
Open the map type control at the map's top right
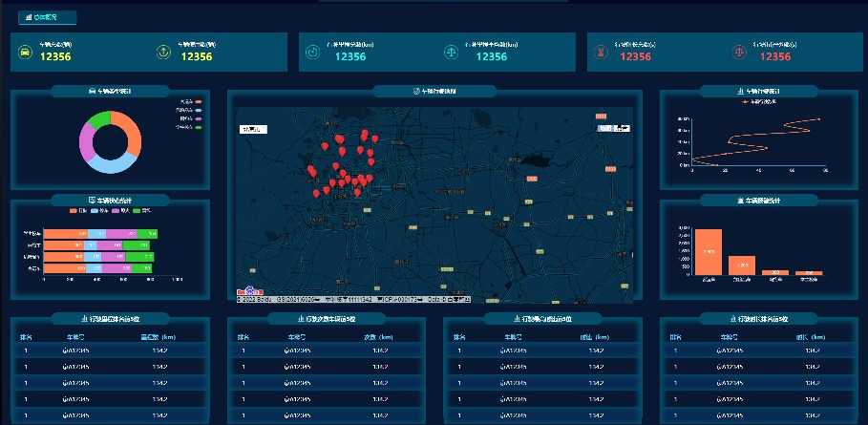point(614,129)
